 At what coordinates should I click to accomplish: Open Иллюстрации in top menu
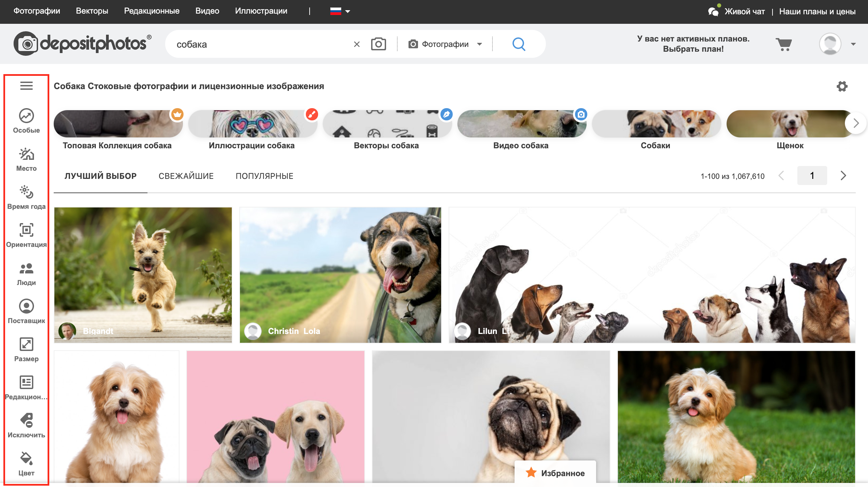pyautogui.click(x=261, y=11)
